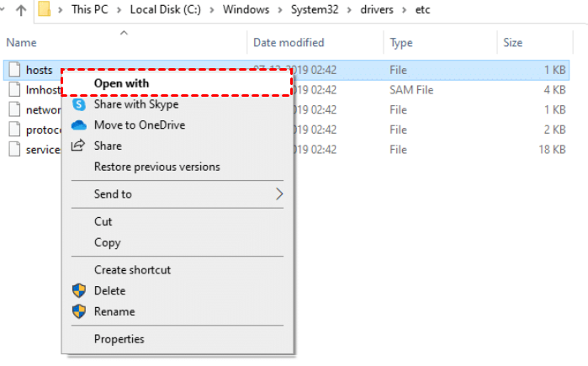Select Cut in the context menu
The width and height of the screenshot is (588, 366).
click(103, 221)
